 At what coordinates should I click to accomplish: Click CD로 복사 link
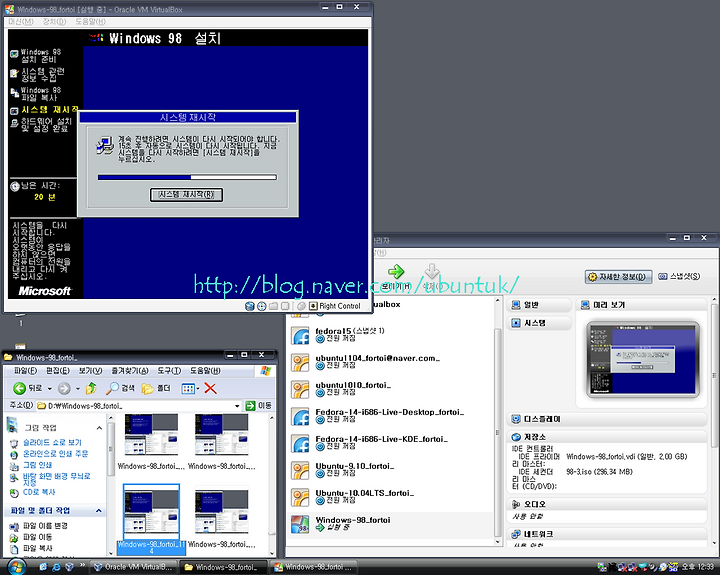pos(39,492)
